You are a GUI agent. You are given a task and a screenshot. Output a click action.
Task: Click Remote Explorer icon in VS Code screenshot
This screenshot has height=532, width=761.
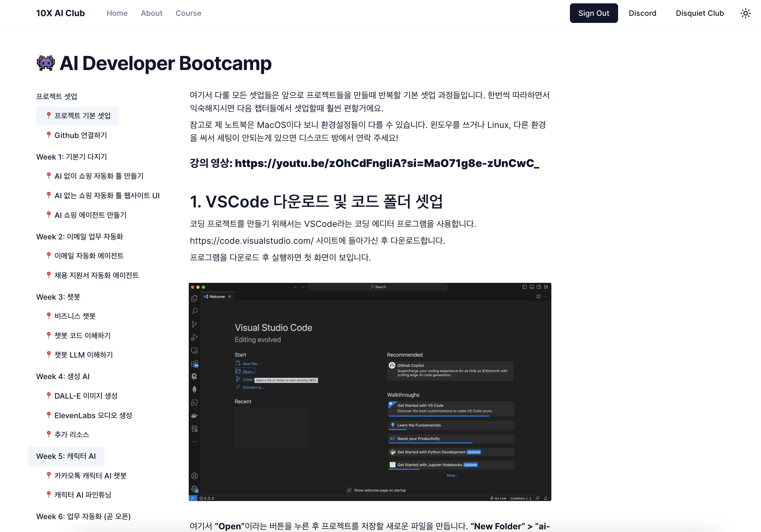[x=194, y=351]
